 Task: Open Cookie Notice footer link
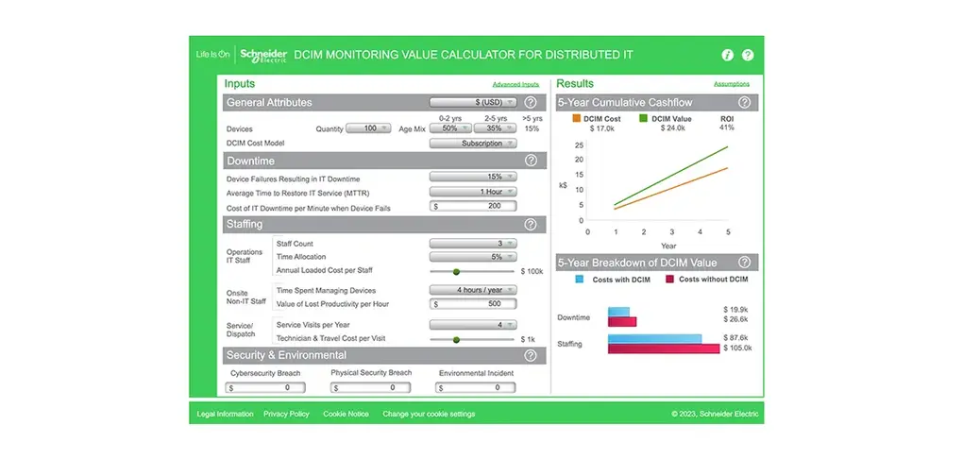click(x=346, y=414)
